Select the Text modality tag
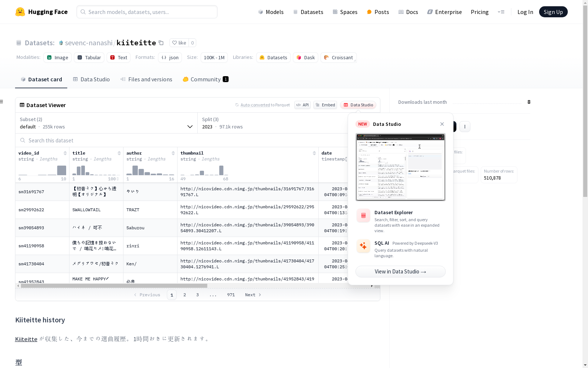Viewport: 588px width, 368px height. [119, 57]
